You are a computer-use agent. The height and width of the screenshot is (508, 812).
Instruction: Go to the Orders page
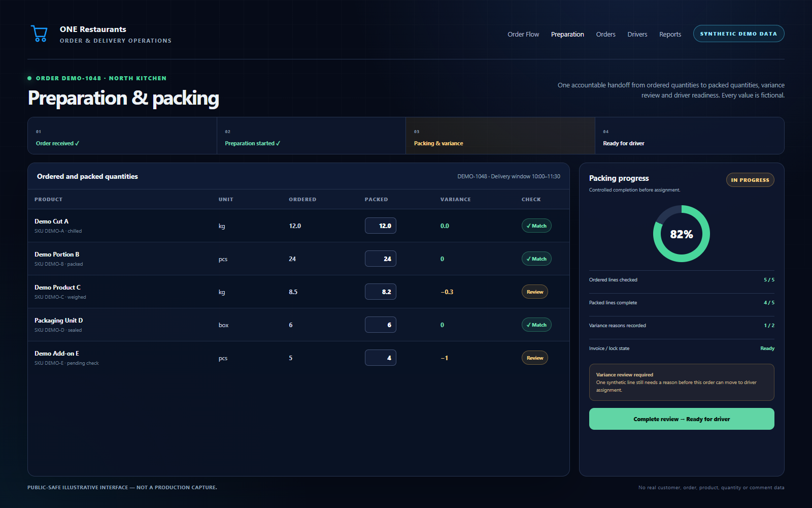pos(605,35)
